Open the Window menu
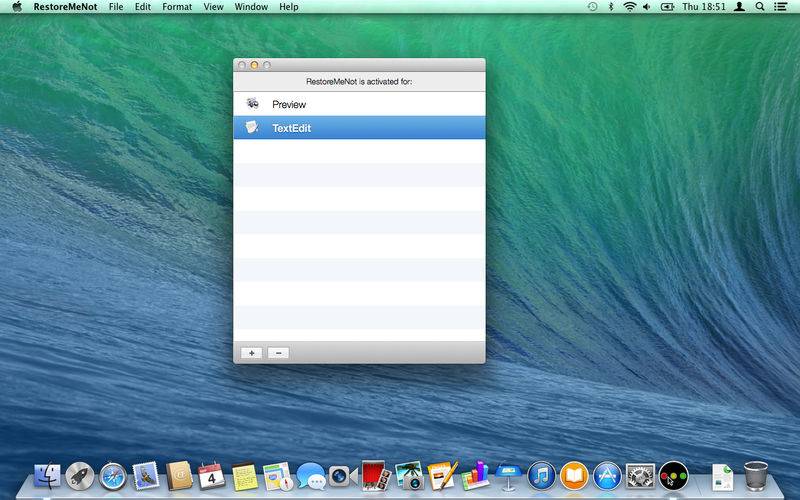This screenshot has height=500, width=800. pyautogui.click(x=251, y=7)
